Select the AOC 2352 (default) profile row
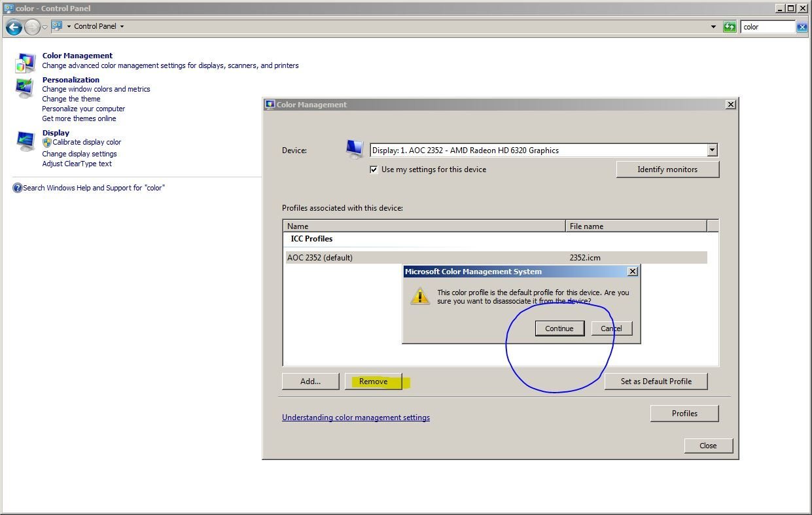Image resolution: width=812 pixels, height=515 pixels. tap(497, 258)
